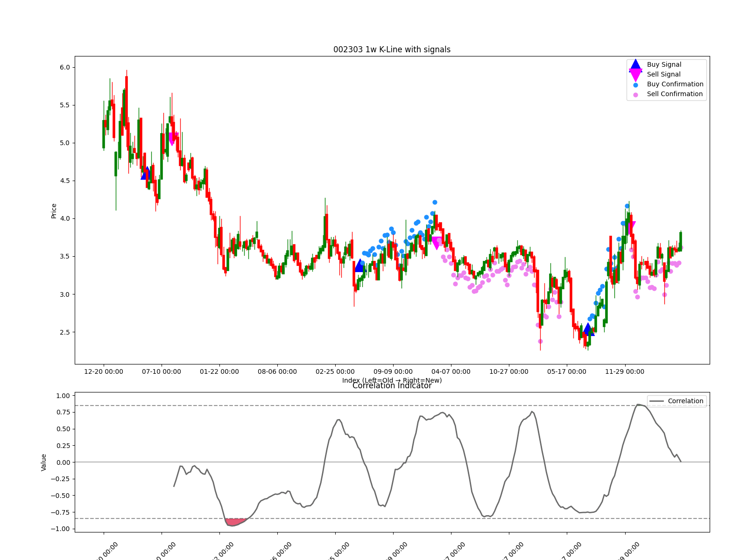747x560 pixels.
Task: Click the '04-07 00:00' date tick label
Action: tap(451, 372)
